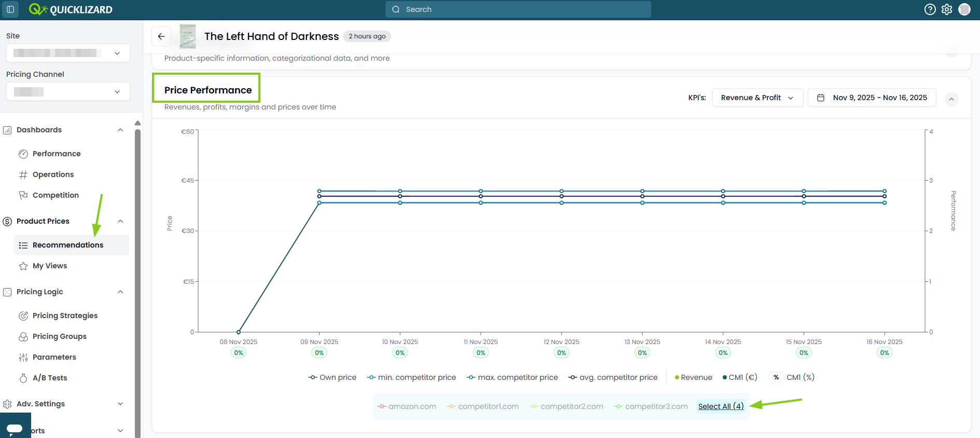Toggle CMI (€) series in legend
Image resolution: width=980 pixels, height=438 pixels.
point(740,377)
